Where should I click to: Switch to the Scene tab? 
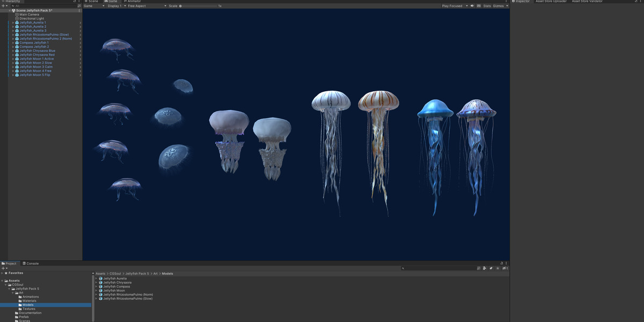coord(91,2)
